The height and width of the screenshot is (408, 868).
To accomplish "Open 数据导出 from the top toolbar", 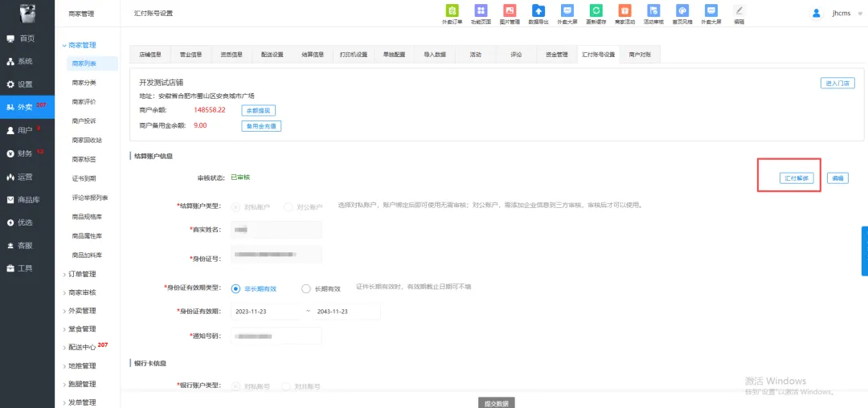I will pos(538,11).
